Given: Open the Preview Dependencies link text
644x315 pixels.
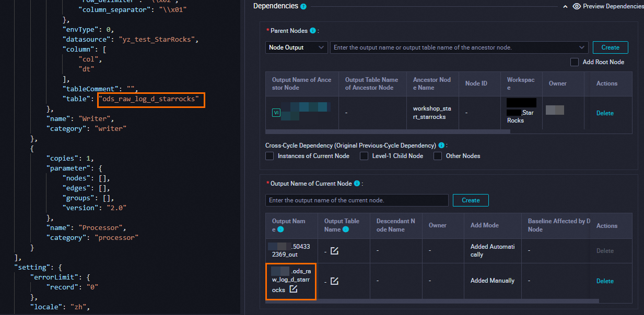Looking at the screenshot, I should [x=613, y=6].
